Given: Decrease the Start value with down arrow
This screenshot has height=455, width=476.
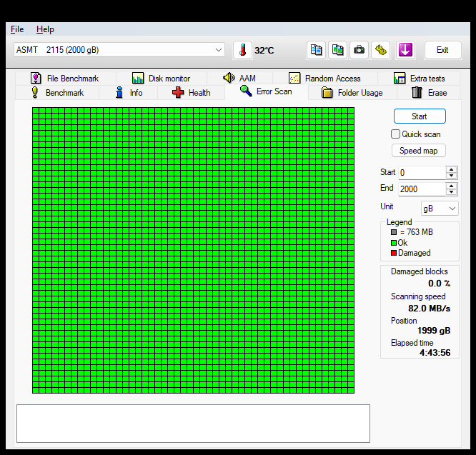Looking at the screenshot, I should coord(452,176).
